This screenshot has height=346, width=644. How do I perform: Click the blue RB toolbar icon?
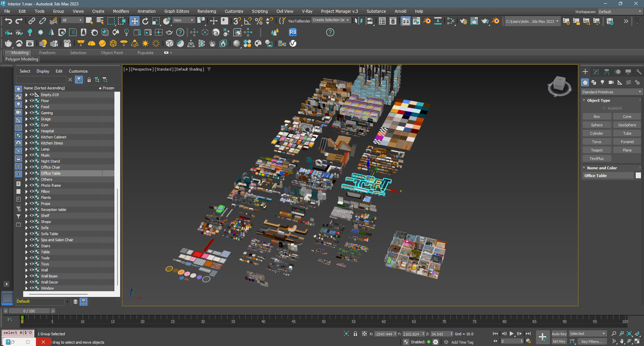pyautogui.click(x=293, y=32)
